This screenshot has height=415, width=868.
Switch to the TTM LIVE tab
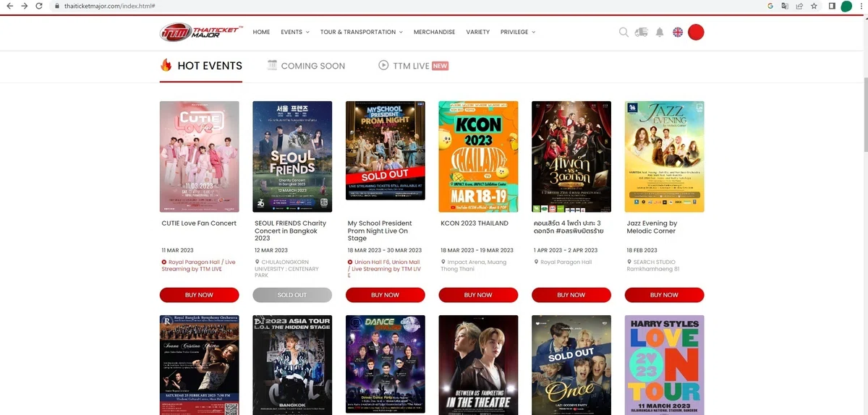[x=413, y=66]
